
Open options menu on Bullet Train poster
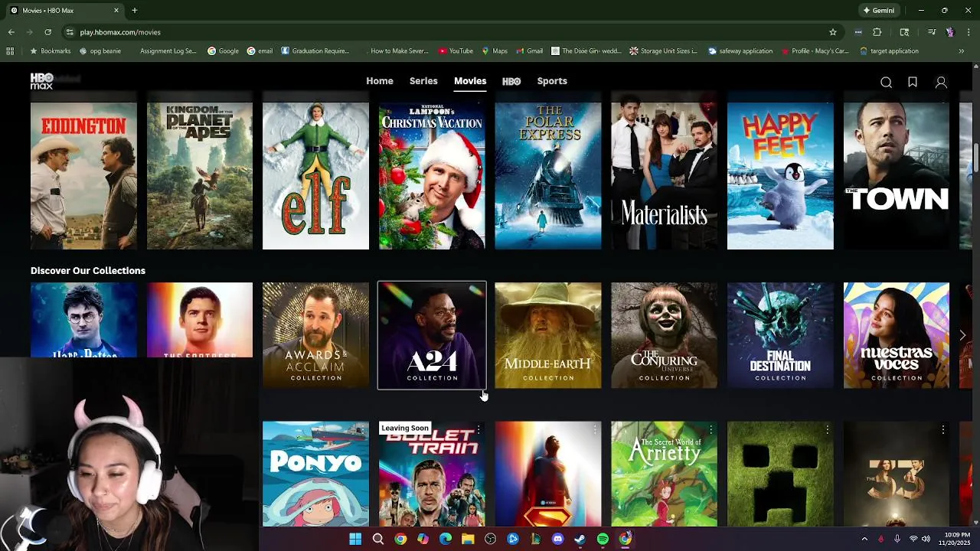pos(479,430)
